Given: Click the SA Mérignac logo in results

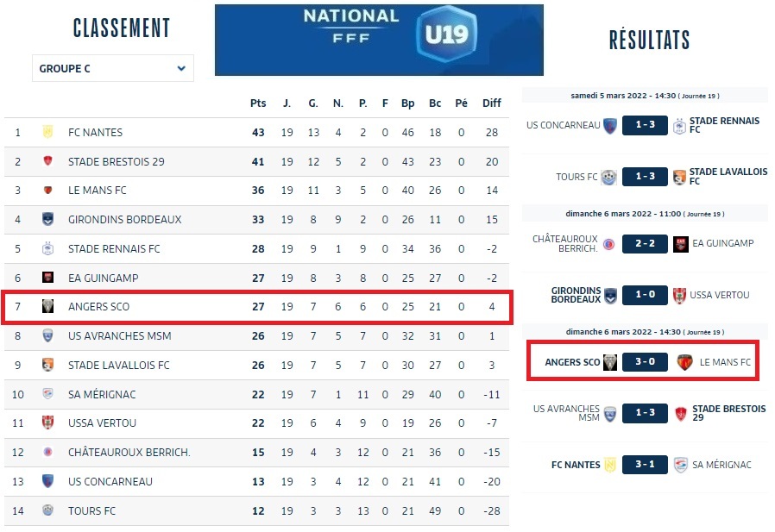Looking at the screenshot, I should [x=681, y=465].
